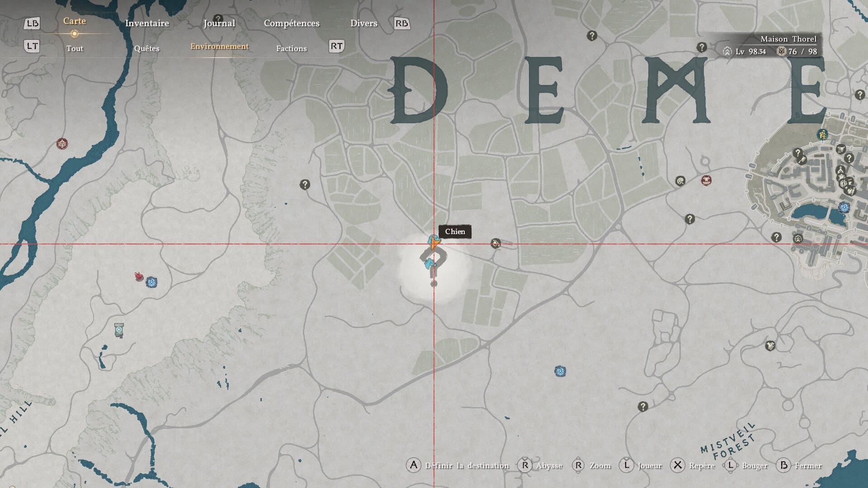This screenshot has height=488, width=868.
Task: Click the red tent camp marker near the river
Action: click(x=62, y=144)
